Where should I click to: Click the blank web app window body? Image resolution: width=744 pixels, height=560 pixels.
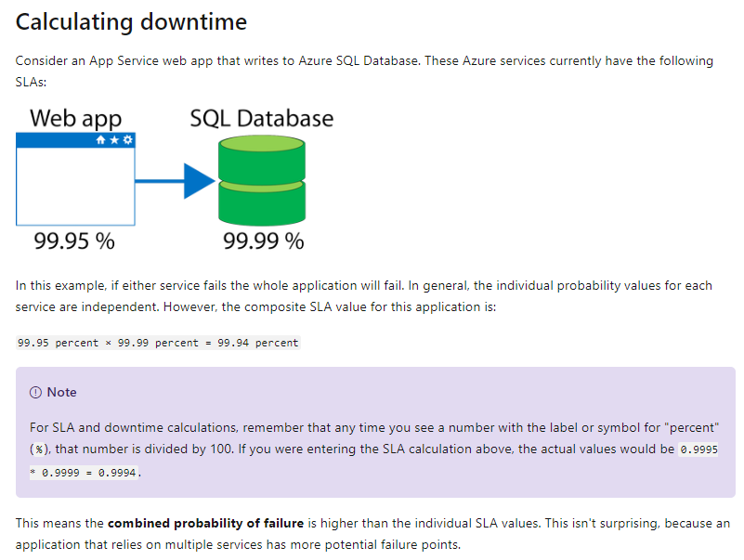tap(75, 186)
